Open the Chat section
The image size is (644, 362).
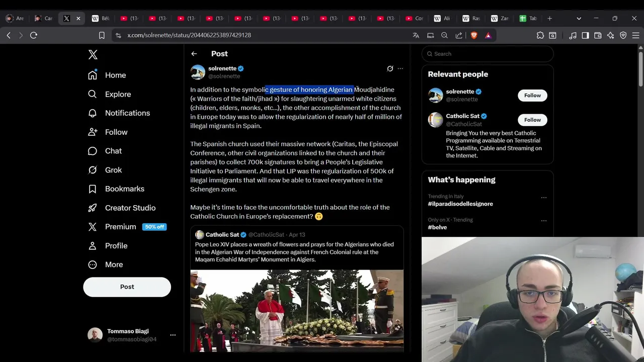click(x=105, y=151)
